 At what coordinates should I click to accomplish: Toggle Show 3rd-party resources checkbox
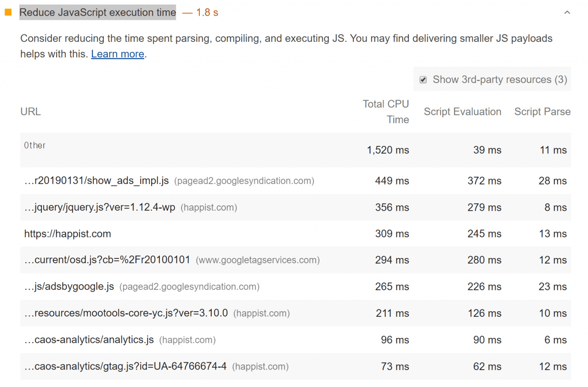(423, 80)
